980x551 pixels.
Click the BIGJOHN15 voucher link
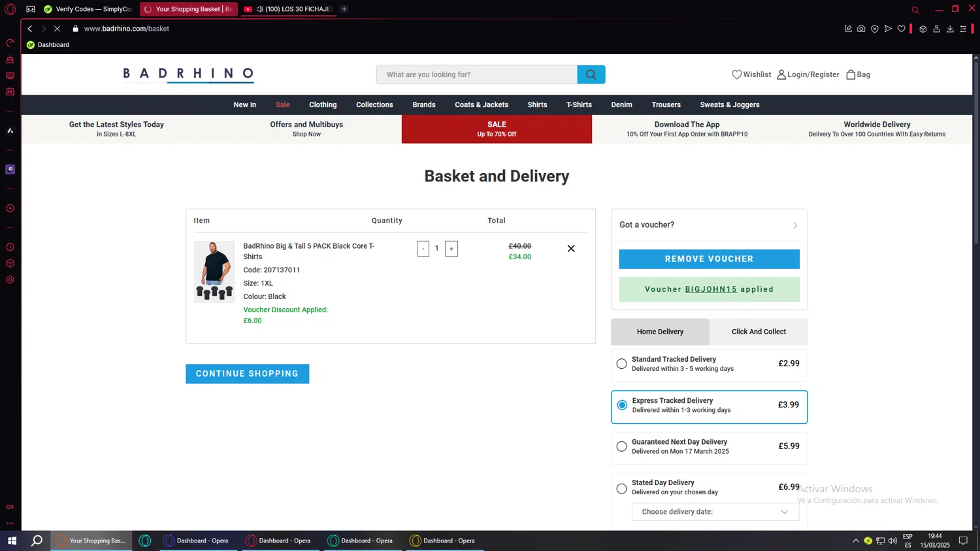click(711, 289)
